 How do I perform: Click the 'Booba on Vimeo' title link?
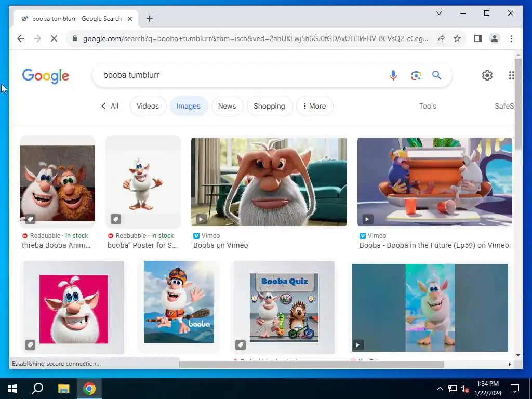(x=220, y=245)
